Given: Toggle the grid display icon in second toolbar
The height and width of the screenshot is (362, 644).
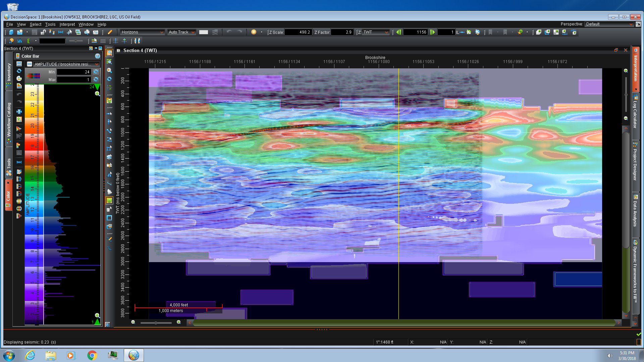Looking at the screenshot, I should click(x=116, y=41).
